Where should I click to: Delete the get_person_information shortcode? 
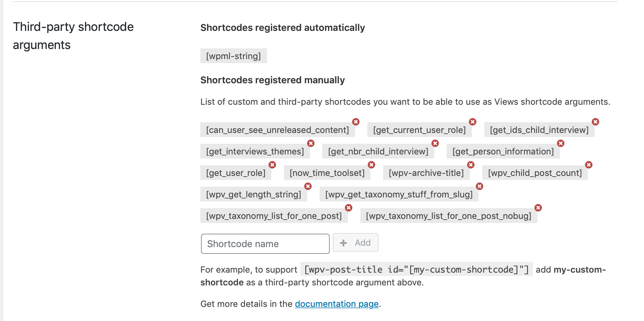click(561, 143)
